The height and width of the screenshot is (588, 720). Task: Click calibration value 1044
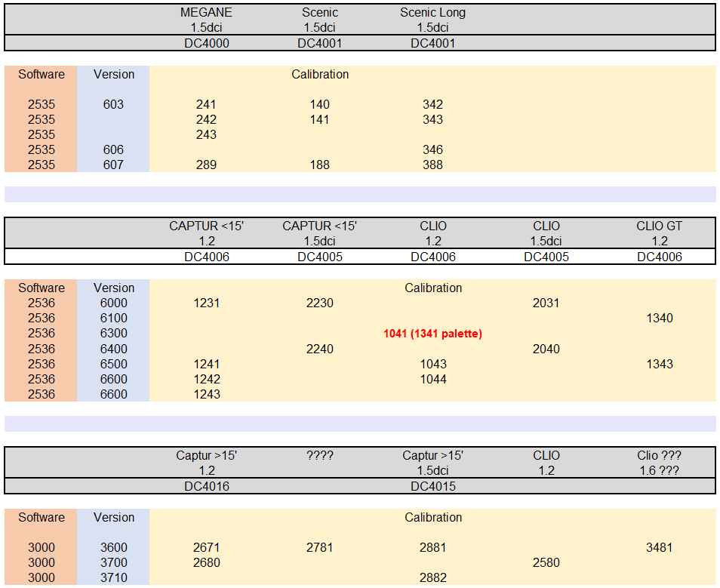click(x=433, y=380)
